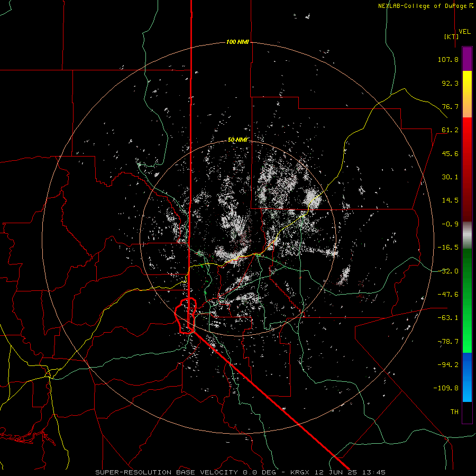Click the -109.8 legend value
Image resolution: width=476 pixels, height=476 pixels.
point(446,388)
